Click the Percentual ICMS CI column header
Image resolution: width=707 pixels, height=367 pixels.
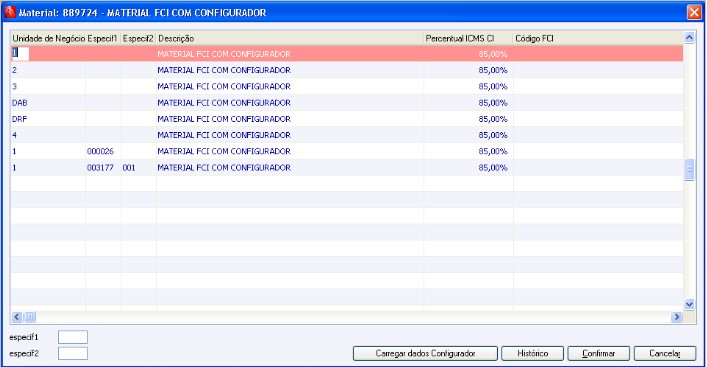pyautogui.click(x=468, y=38)
